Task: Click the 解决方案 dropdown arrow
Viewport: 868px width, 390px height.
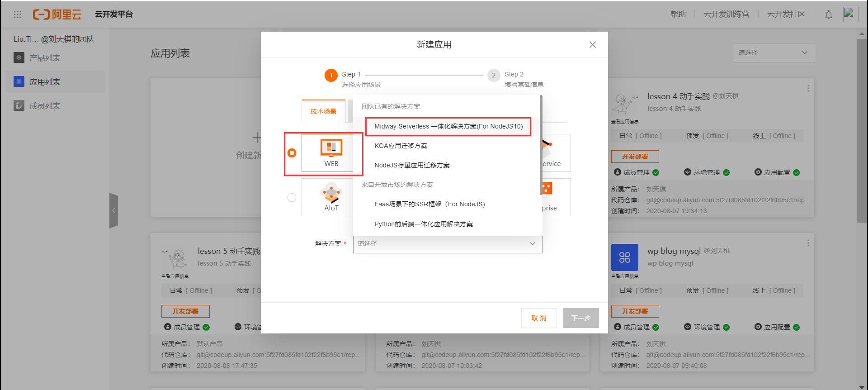Action: point(533,243)
